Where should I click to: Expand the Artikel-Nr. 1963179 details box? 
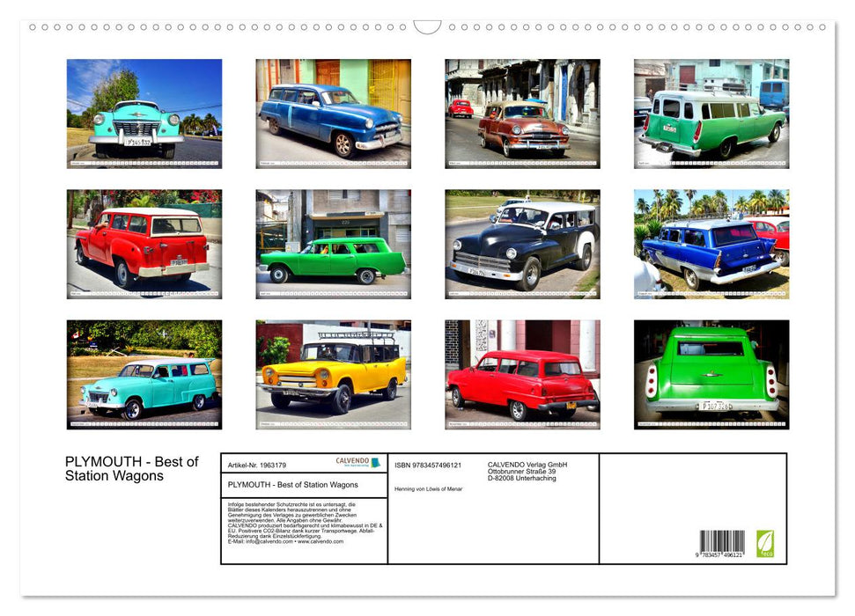coord(257,464)
